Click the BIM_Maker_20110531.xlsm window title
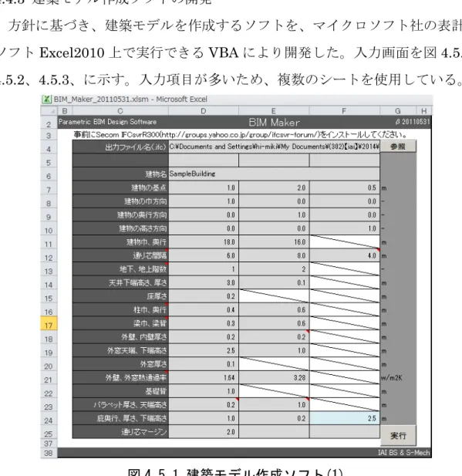This screenshot has height=476, width=462. (130, 100)
